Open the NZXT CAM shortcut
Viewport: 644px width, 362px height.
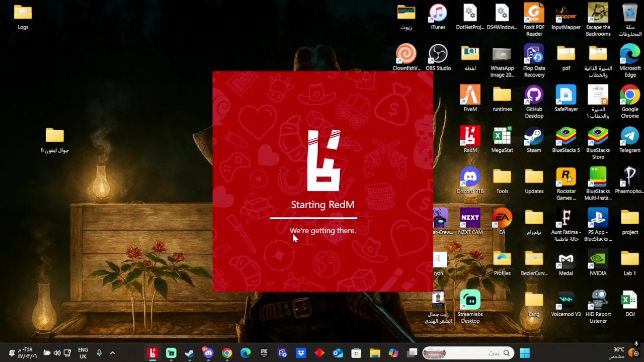tap(470, 222)
